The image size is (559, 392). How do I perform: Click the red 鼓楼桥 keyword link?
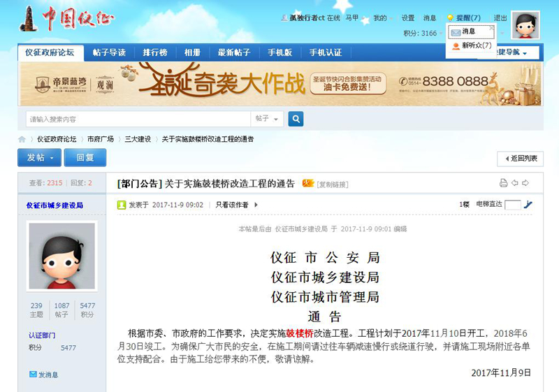coord(300,333)
